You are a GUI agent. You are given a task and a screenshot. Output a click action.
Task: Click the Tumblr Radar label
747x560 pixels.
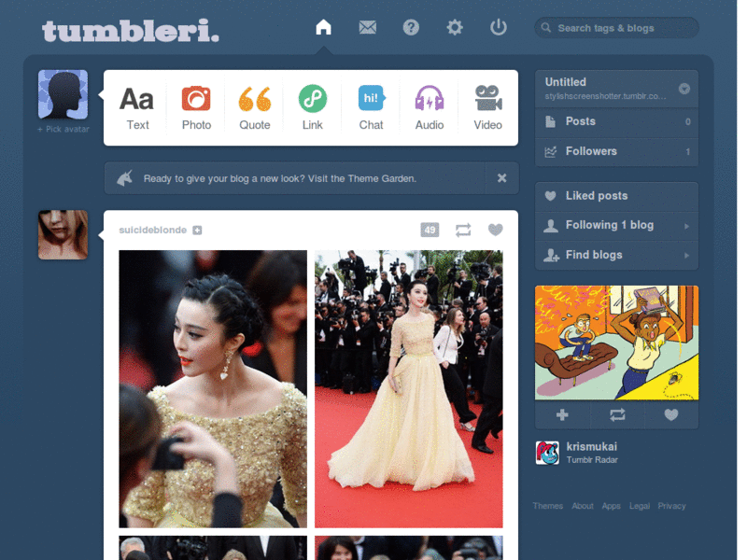pos(592,460)
